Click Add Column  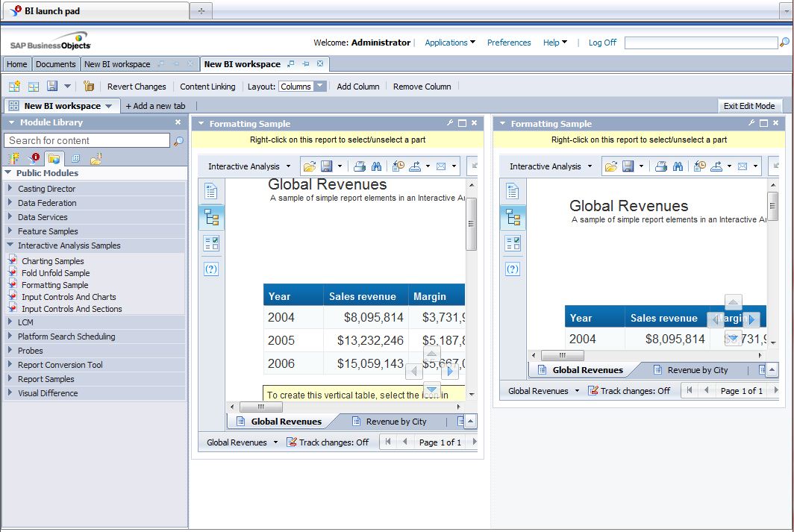pyautogui.click(x=358, y=87)
